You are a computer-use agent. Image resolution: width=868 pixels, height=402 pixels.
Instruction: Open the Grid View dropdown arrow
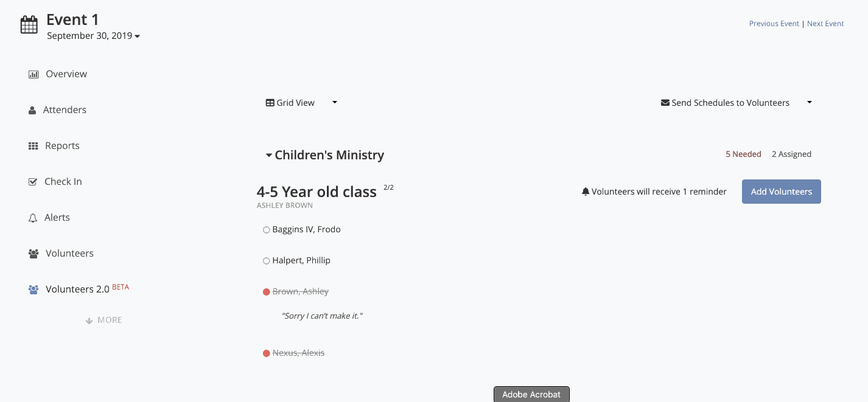tap(335, 102)
